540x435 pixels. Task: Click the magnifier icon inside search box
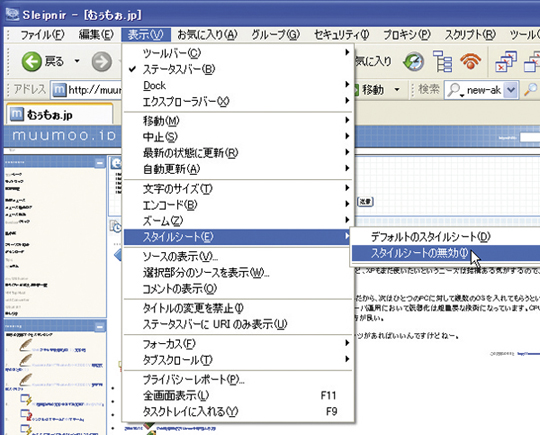(455, 90)
